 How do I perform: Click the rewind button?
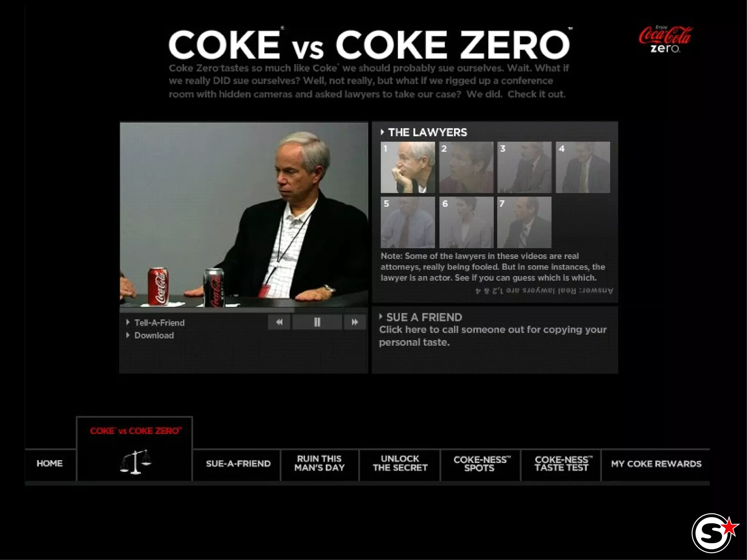[x=279, y=322]
